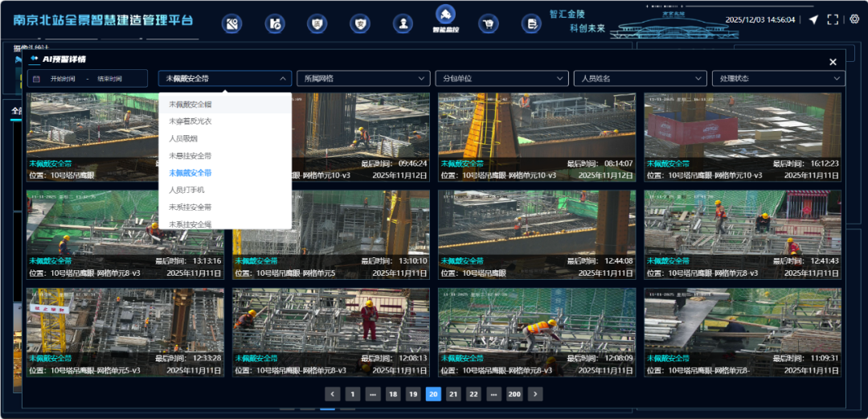Click the next page arrow button
Viewport: 868px width, 419px height.
(535, 394)
